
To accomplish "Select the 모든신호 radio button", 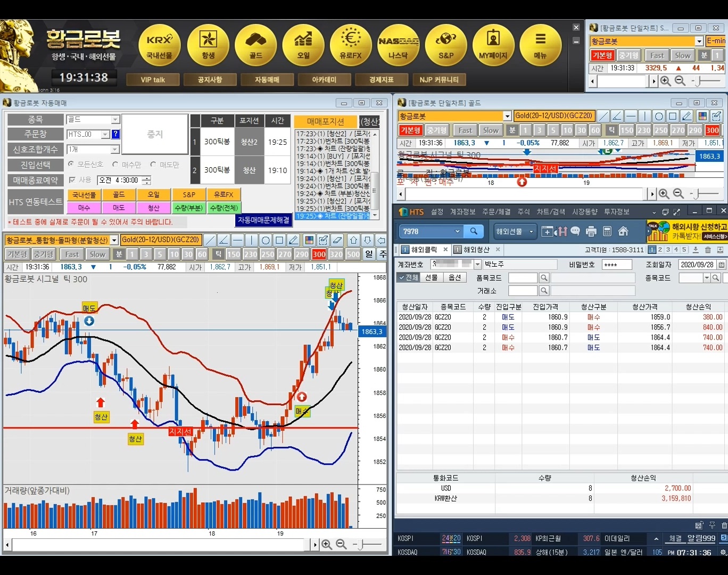I will [x=71, y=165].
